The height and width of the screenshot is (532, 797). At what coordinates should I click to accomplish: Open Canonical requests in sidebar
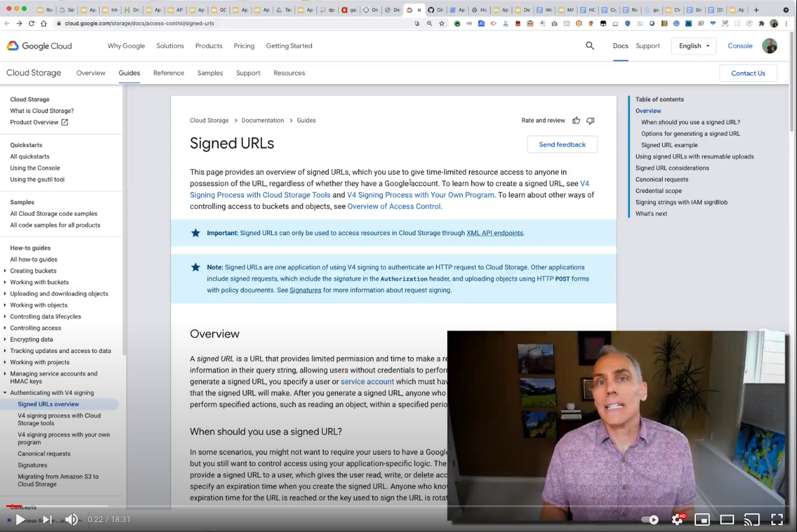coord(44,453)
